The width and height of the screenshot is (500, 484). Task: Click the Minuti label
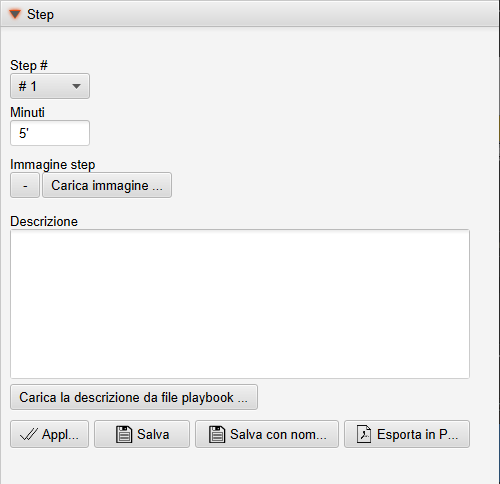tap(27, 112)
